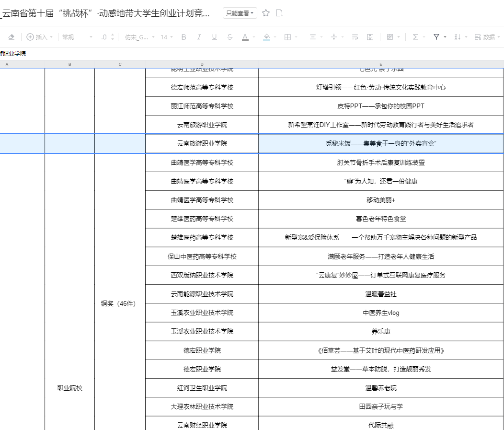Open the 只能查看 permission dropdown
The width and height of the screenshot is (504, 430).
coord(240,13)
